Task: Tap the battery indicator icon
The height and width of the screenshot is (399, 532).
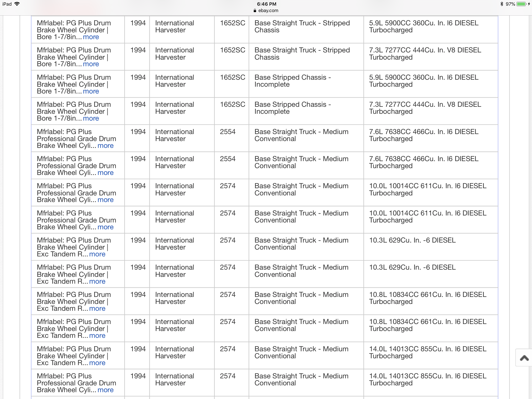Action: [522, 4]
